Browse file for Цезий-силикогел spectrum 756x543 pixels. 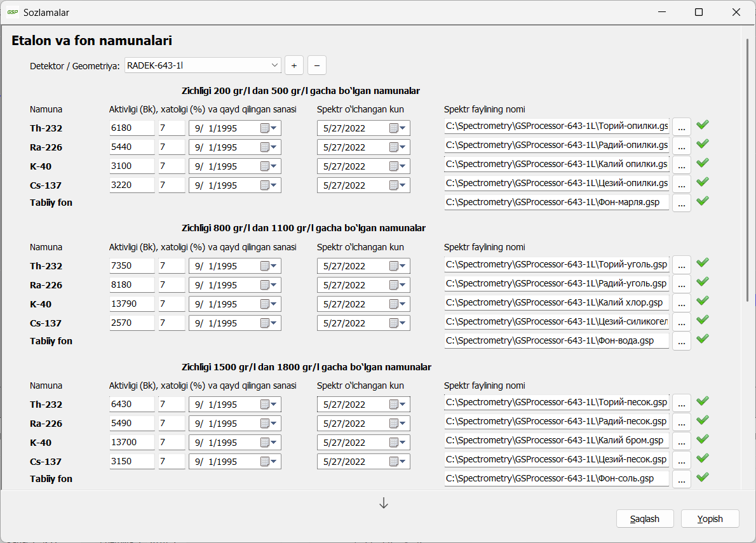coord(681,323)
